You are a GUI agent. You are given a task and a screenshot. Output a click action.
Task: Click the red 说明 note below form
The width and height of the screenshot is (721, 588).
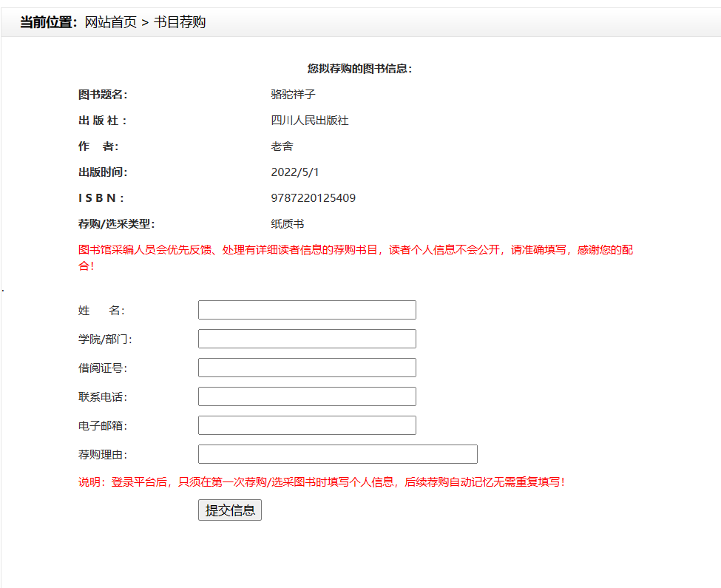pos(322,482)
